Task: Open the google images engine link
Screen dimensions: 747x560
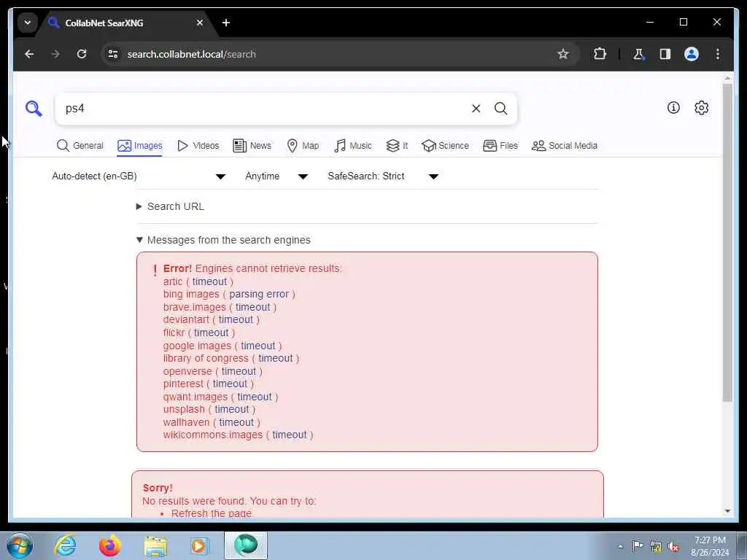Action: coord(197,346)
